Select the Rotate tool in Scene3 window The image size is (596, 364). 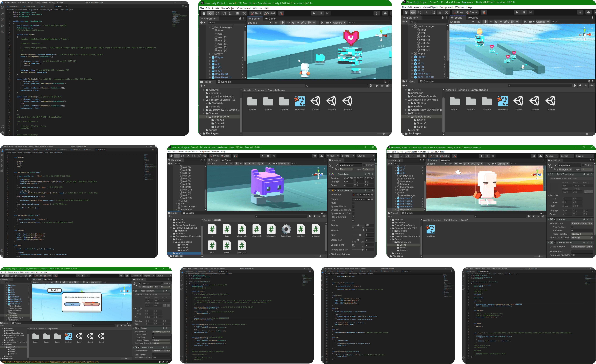pos(402,156)
